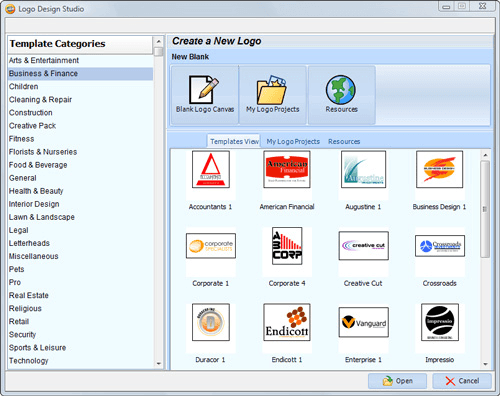The height and width of the screenshot is (396, 500).
Task: Choose the American Financial logo template
Action: point(287,169)
